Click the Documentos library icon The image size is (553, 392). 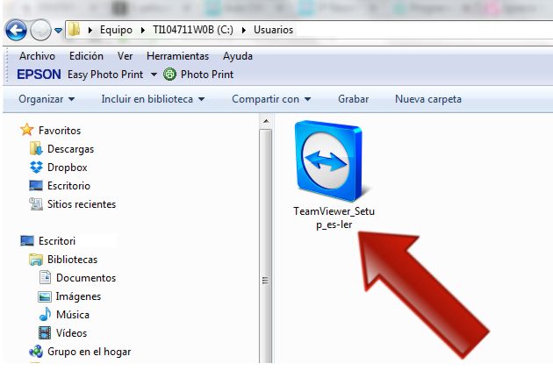click(45, 277)
